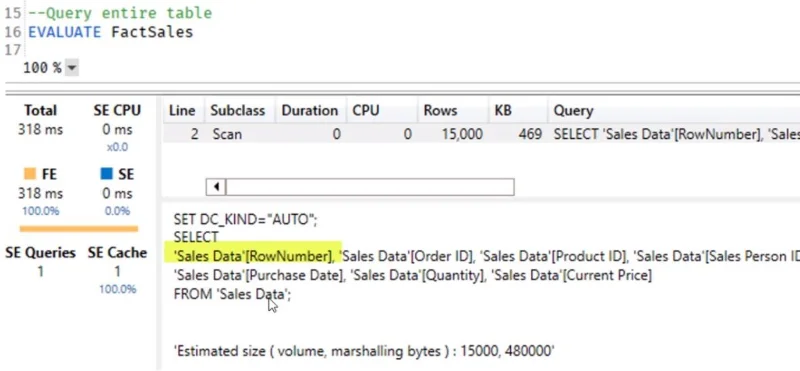Click the SELECT query cell in the Scan row
Screen dimensions: 800x371
(x=677, y=134)
